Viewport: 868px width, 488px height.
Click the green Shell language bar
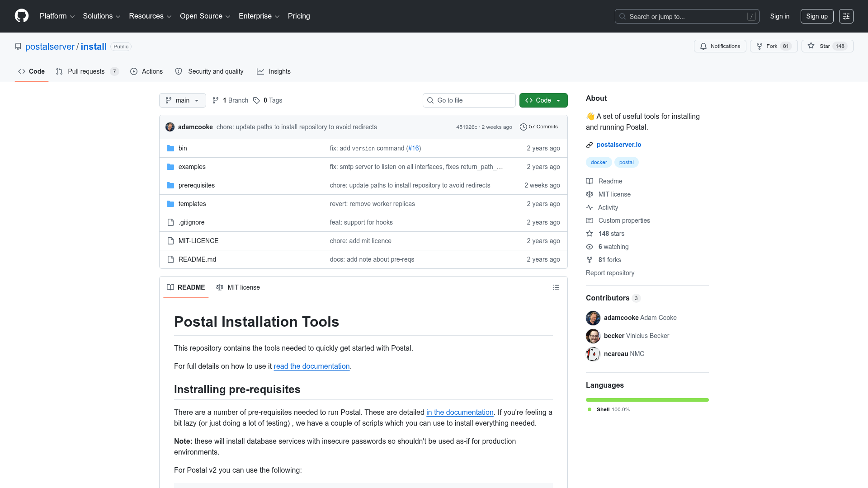[647, 400]
